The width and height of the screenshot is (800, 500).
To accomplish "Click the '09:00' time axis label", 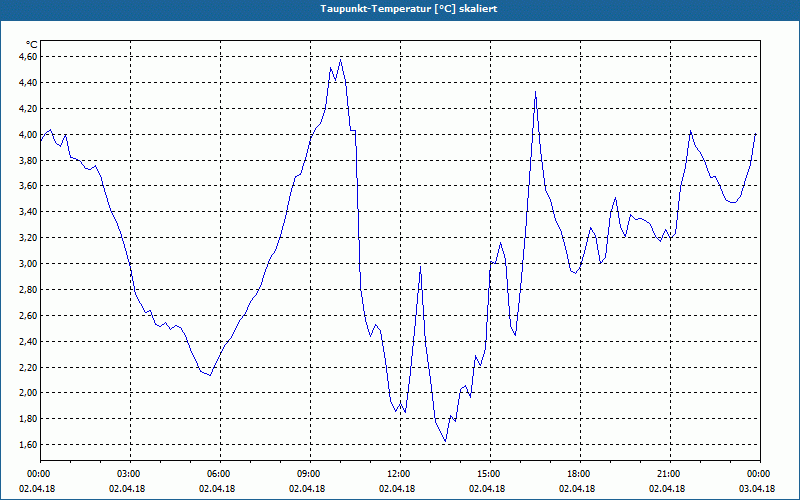I will (307, 474).
